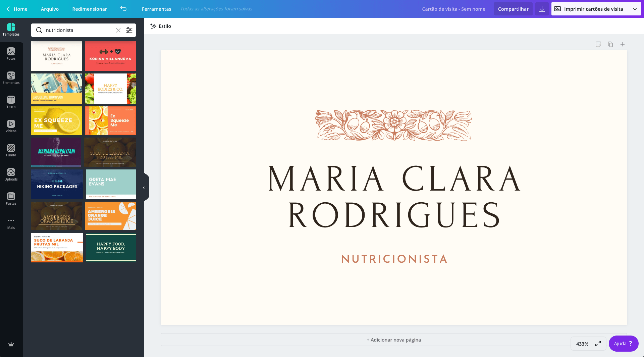Image resolution: width=644 pixels, height=357 pixels.
Task: Select the Texto tool in sidebar
Action: click(x=11, y=102)
